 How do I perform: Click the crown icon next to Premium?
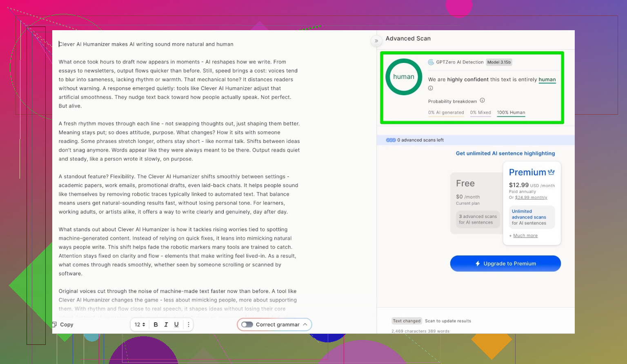coord(551,172)
